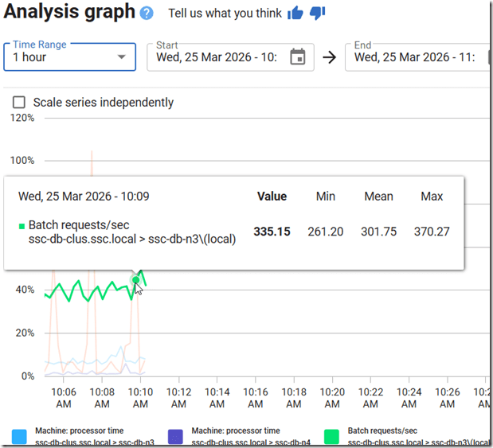Click the "Tell us what you think" text
The width and height of the screenshot is (493, 448).
click(225, 14)
